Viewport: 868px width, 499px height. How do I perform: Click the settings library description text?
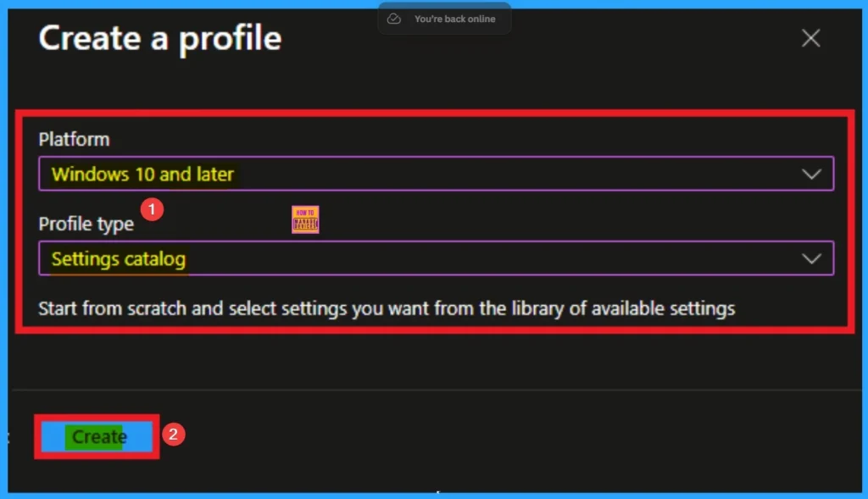point(387,308)
